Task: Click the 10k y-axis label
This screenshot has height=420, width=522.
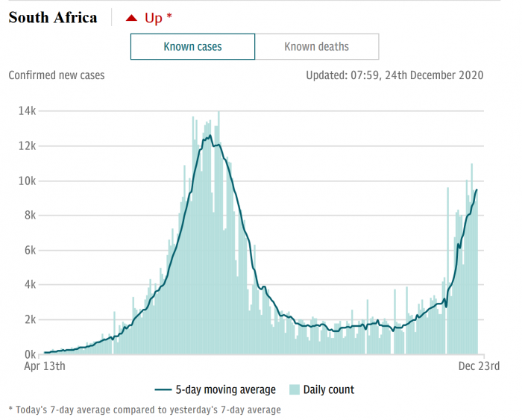Action: pyautogui.click(x=28, y=181)
